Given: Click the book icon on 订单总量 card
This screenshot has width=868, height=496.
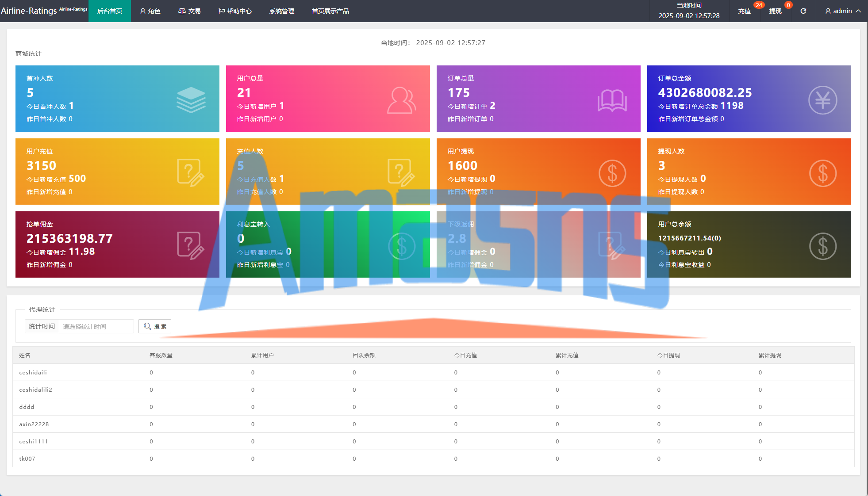Looking at the screenshot, I should point(612,100).
